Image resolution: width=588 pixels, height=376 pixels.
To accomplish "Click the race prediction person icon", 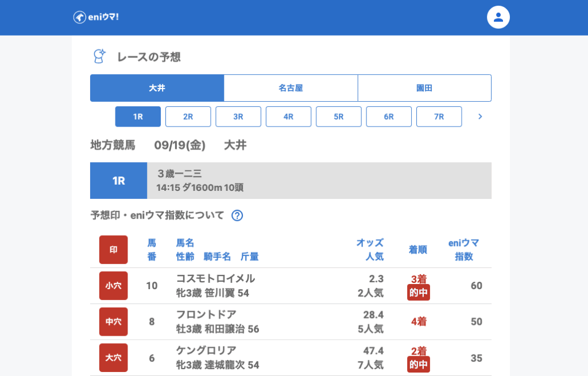I will coord(100,56).
